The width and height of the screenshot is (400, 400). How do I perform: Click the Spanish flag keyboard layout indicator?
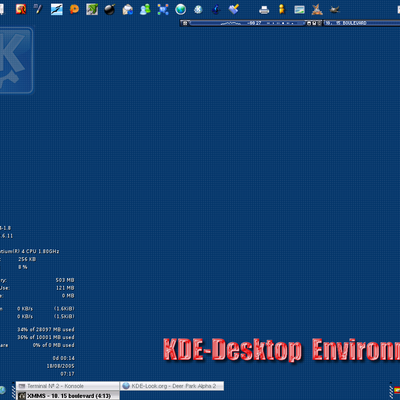pyautogui.click(x=397, y=390)
